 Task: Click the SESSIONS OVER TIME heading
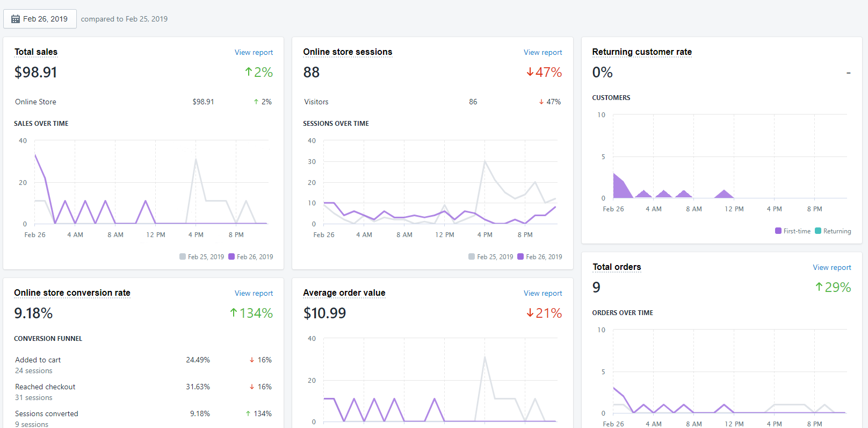coord(336,124)
